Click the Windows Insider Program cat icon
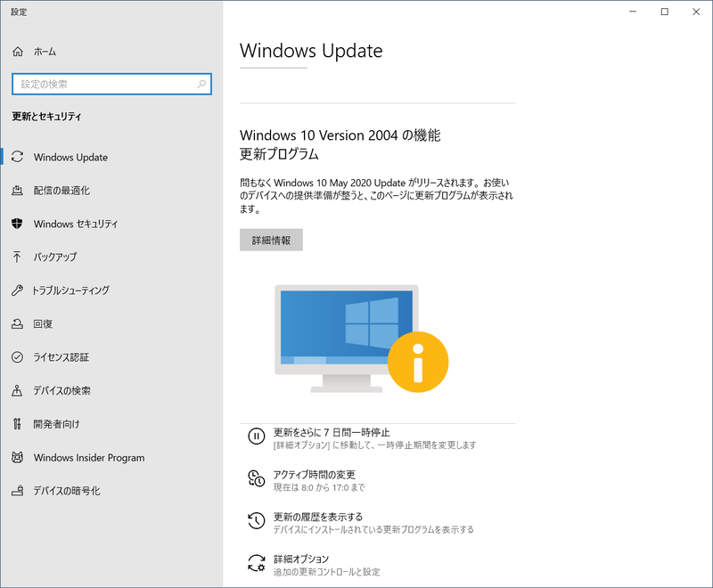Screen dimensions: 713x588 point(17,457)
